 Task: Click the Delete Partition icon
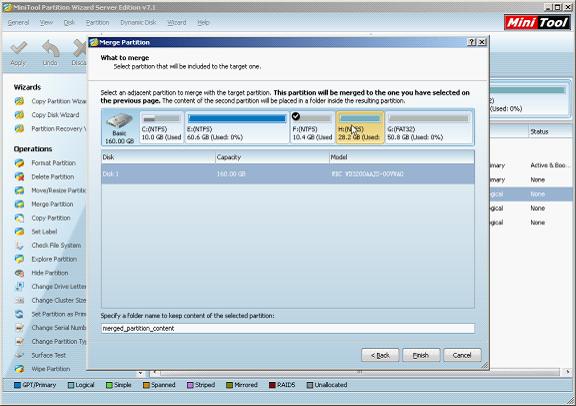pyautogui.click(x=19, y=177)
